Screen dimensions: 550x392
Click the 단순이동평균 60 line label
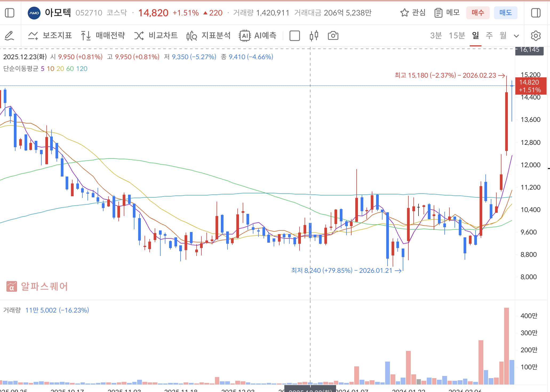70,69
